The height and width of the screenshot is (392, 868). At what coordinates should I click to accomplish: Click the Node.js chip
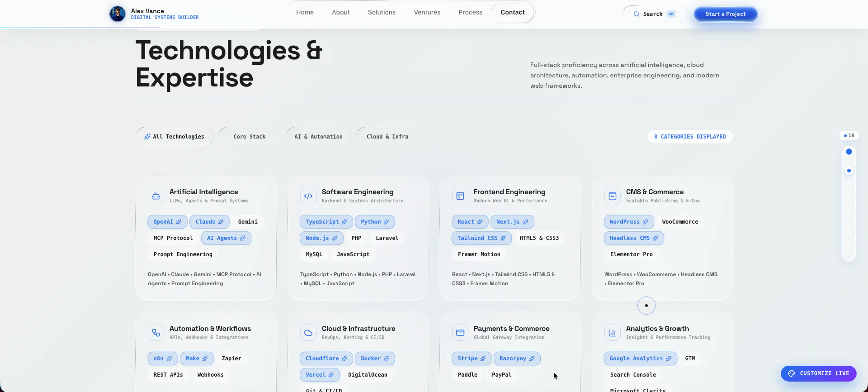(321, 238)
